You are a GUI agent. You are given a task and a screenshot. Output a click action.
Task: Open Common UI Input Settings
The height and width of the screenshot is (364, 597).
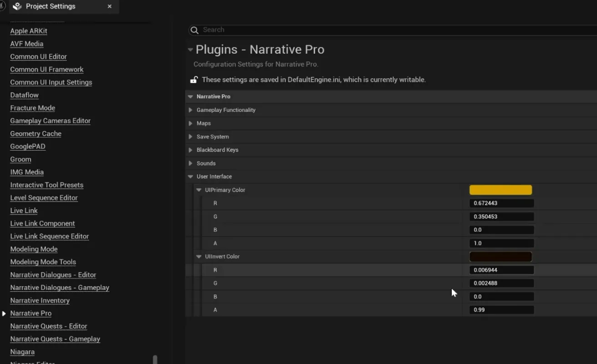[51, 82]
